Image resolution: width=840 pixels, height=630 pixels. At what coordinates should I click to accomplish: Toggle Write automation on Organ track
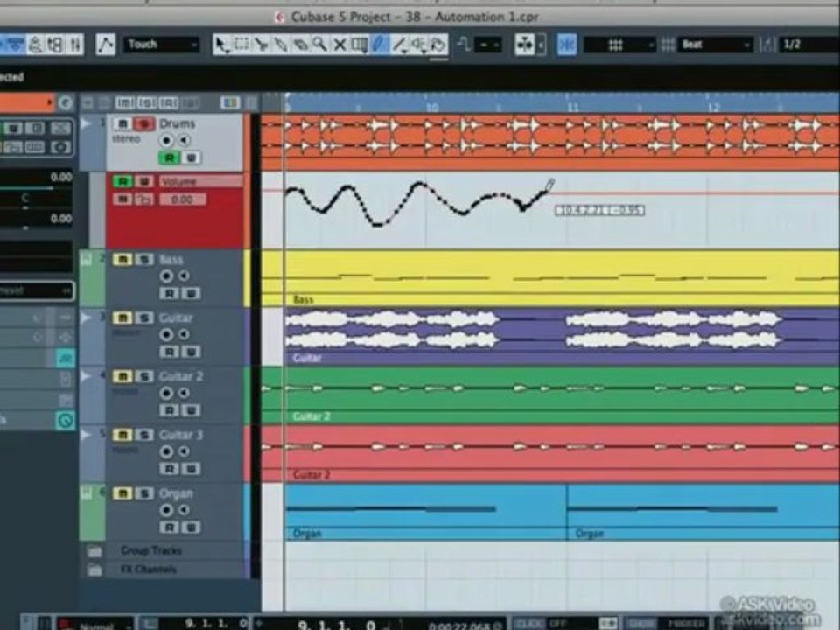point(191,528)
